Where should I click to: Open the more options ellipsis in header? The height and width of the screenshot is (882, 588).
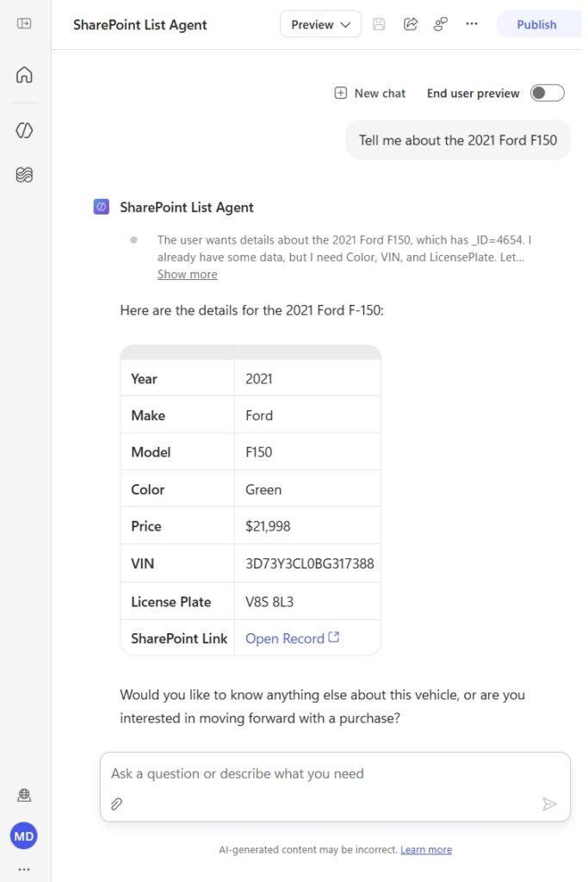pos(472,23)
